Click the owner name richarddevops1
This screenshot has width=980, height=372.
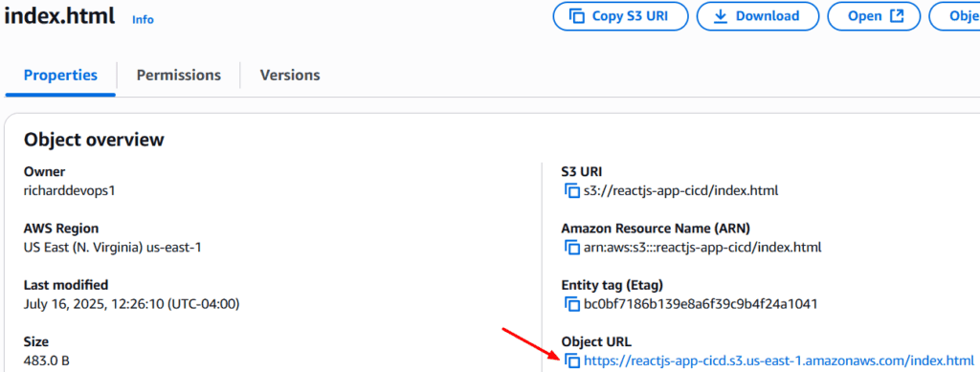[x=69, y=191]
